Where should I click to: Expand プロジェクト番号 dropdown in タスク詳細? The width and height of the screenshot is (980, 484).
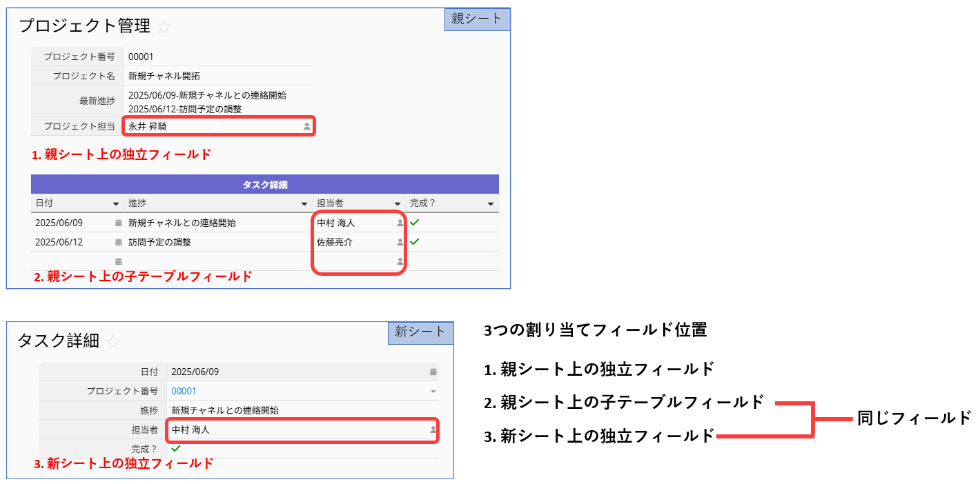point(433,392)
